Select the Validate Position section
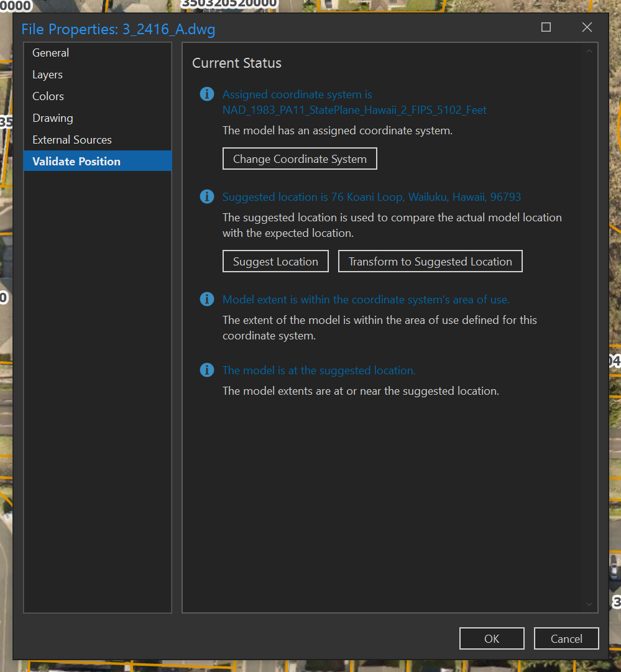 coord(76,161)
